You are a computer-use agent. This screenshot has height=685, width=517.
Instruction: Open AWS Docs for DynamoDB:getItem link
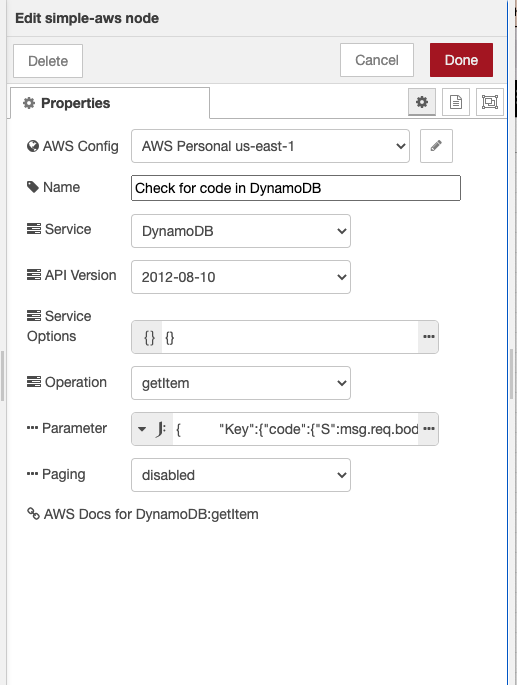[x=151, y=514]
